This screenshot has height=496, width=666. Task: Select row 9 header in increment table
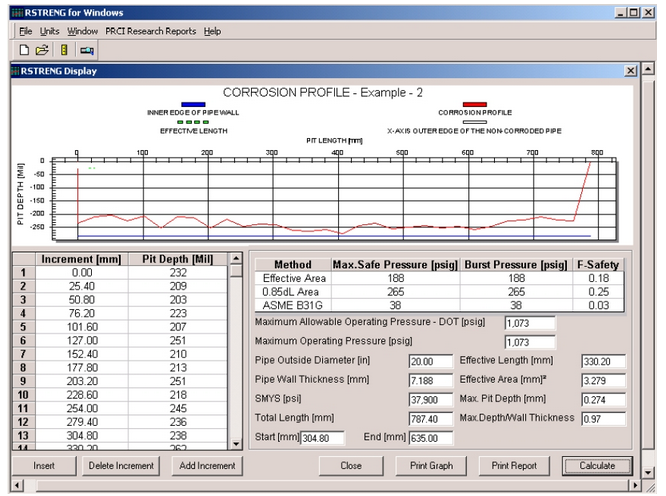23,381
